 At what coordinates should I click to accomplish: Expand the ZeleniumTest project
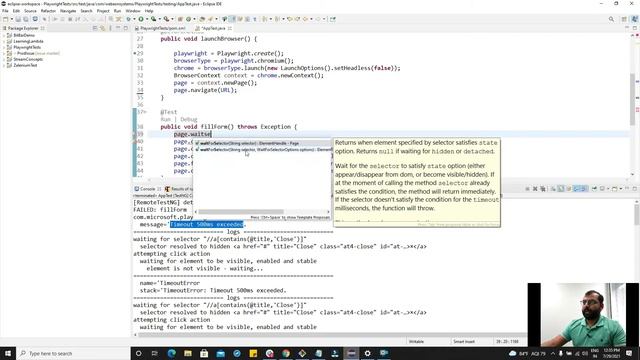pyautogui.click(x=4, y=65)
